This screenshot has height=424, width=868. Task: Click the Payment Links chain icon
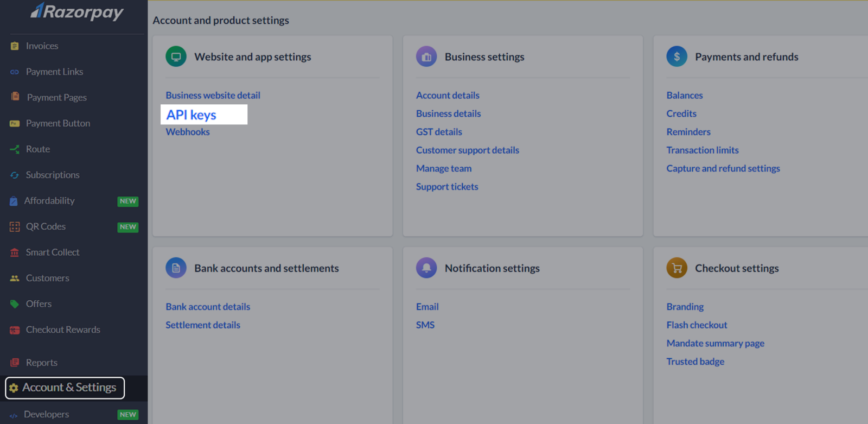[15, 72]
